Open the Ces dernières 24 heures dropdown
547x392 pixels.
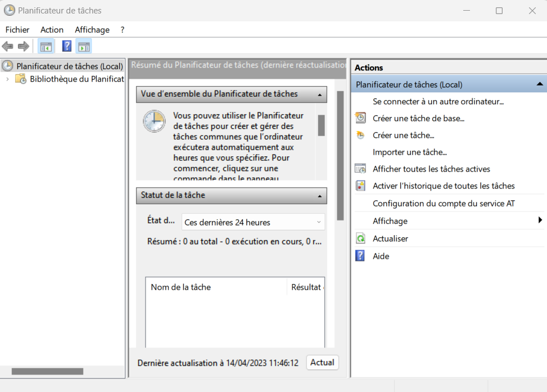253,222
